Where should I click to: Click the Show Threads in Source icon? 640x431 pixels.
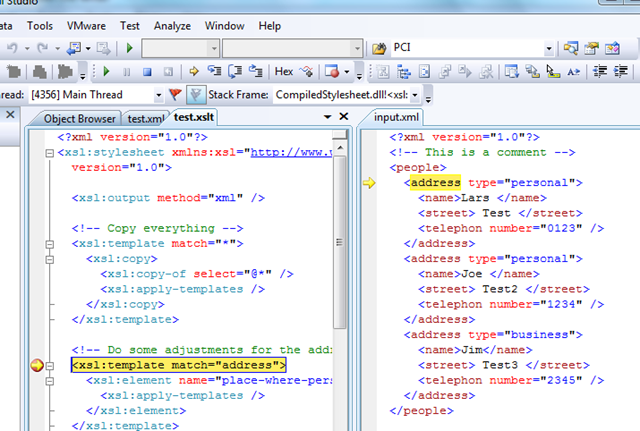306,72
